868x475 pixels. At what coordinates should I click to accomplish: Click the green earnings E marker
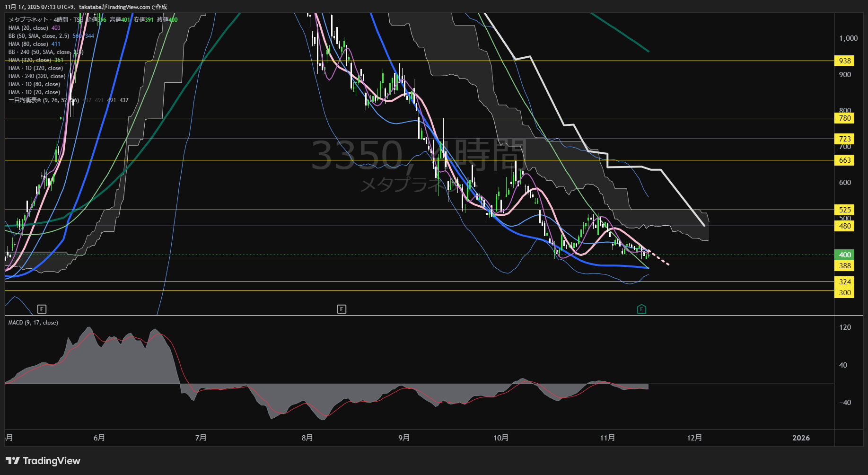(x=641, y=309)
